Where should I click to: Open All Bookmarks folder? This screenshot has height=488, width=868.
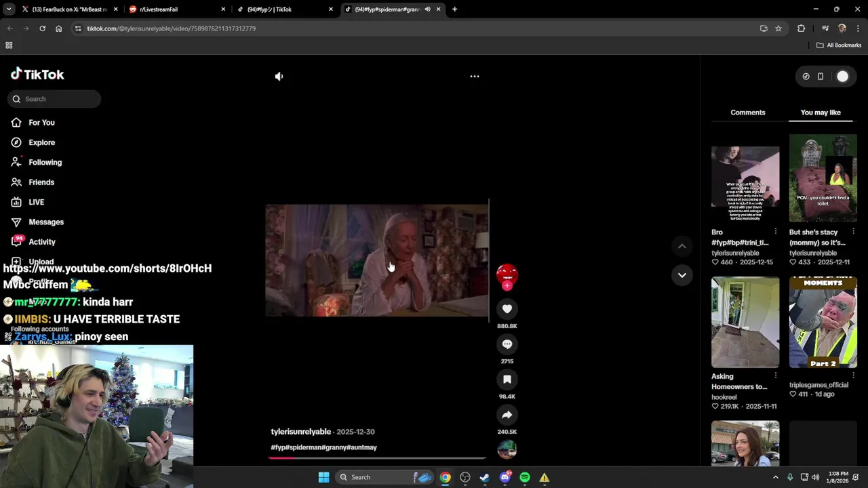pyautogui.click(x=839, y=45)
